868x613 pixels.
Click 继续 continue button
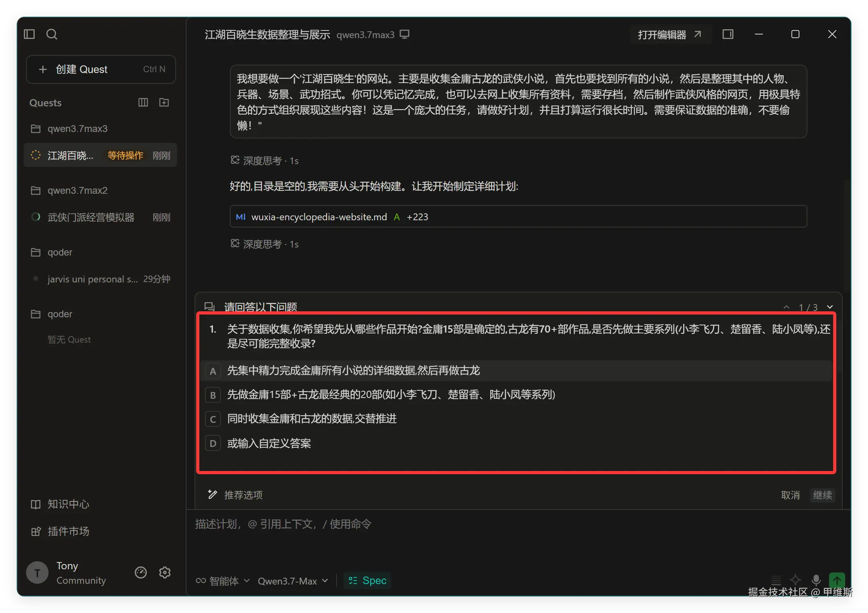[822, 495]
